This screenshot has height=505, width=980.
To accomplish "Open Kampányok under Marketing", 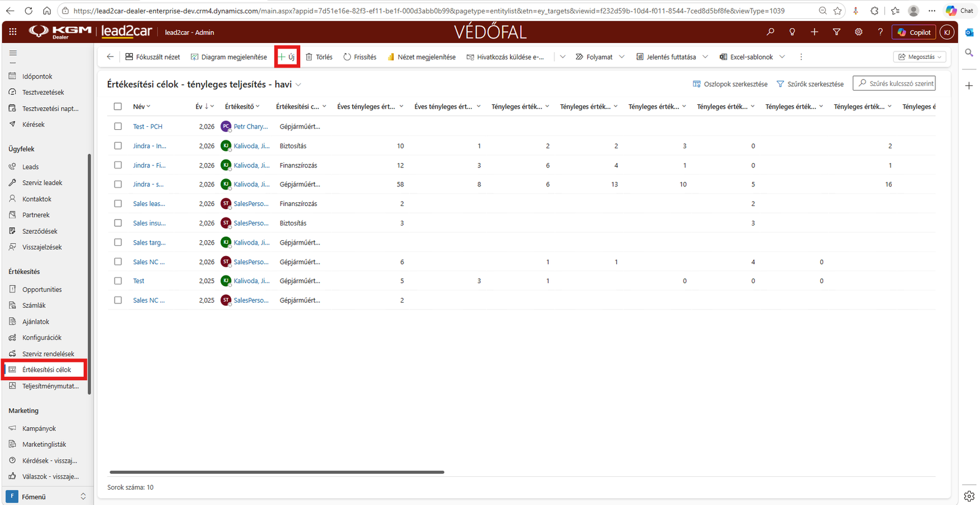I will click(x=39, y=428).
